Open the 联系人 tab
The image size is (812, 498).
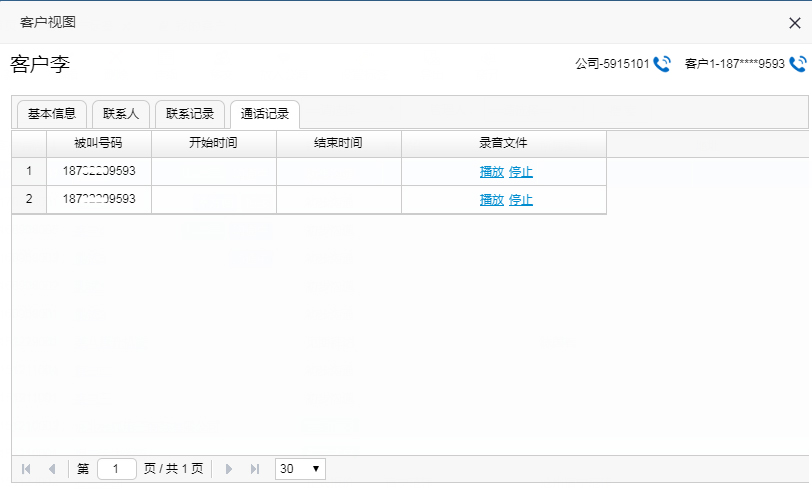(121, 114)
